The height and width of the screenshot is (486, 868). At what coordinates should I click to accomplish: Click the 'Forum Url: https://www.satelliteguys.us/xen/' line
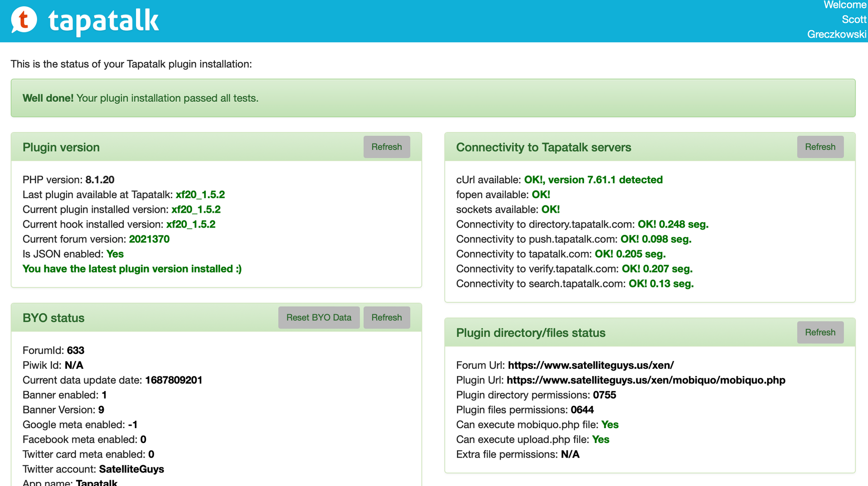click(565, 365)
